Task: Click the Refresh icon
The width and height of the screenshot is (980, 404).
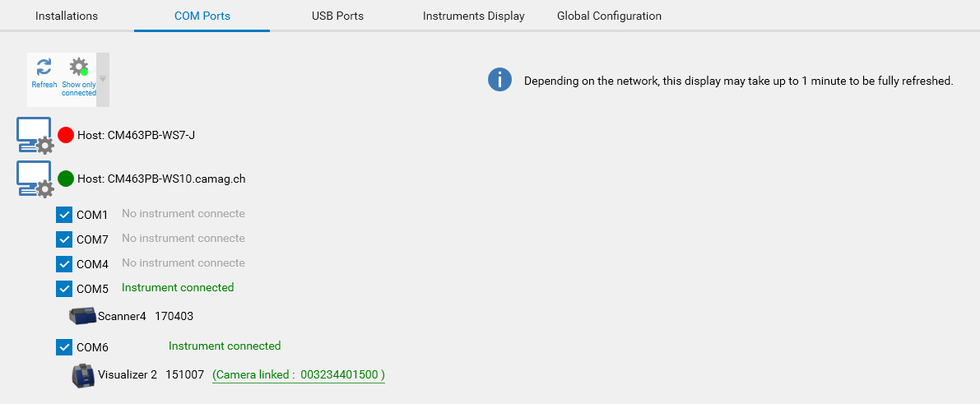Action: point(44,67)
